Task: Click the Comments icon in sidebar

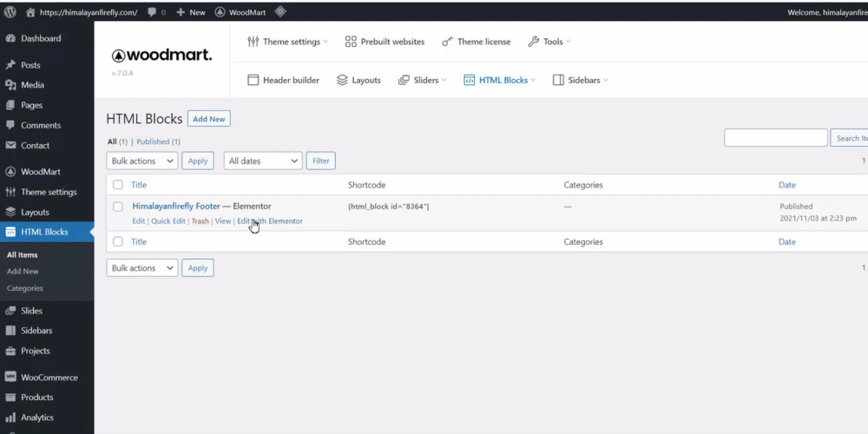Action: point(10,125)
